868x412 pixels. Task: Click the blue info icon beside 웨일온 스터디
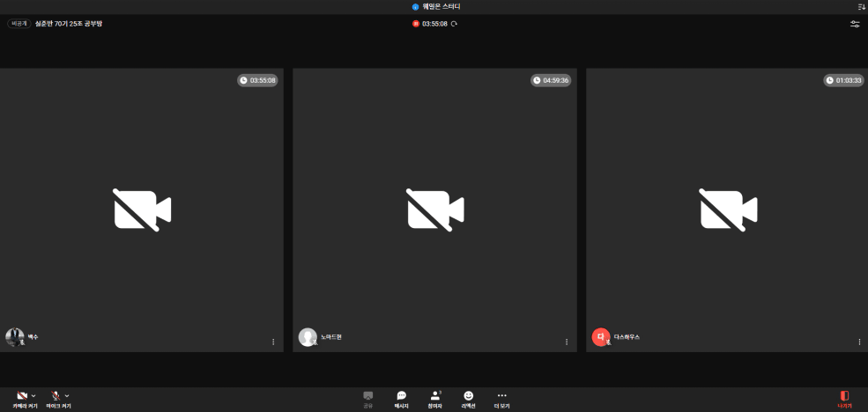coord(415,7)
